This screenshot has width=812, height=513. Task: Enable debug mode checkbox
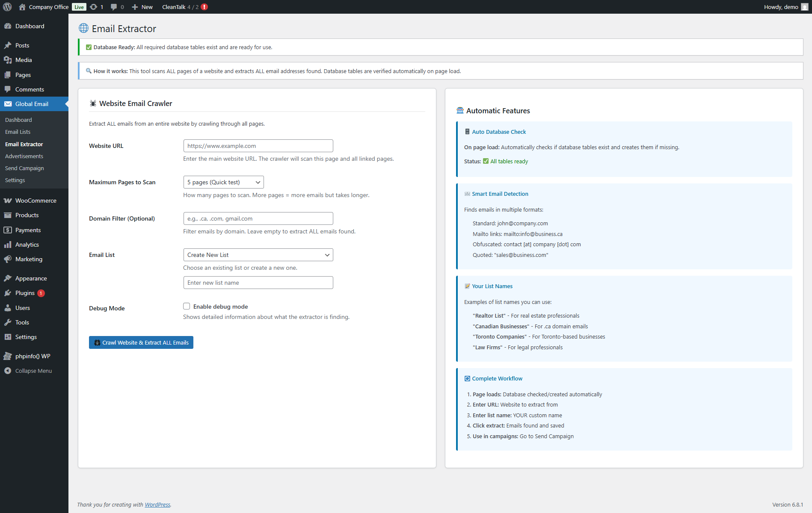pos(187,306)
